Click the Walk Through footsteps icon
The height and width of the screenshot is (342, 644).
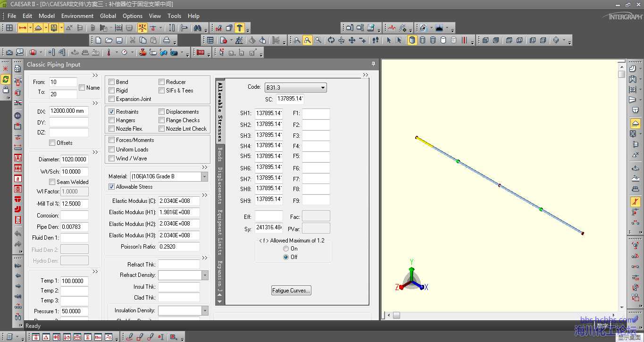376,41
